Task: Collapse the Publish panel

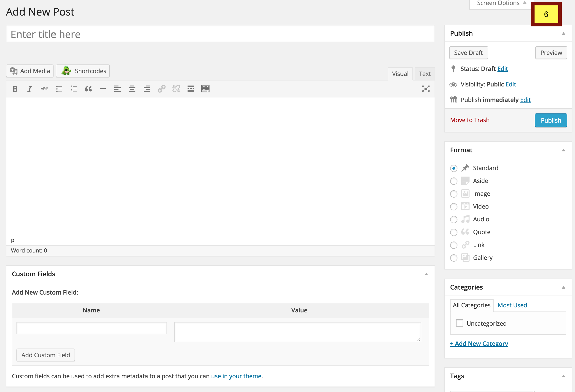Action: click(x=563, y=34)
